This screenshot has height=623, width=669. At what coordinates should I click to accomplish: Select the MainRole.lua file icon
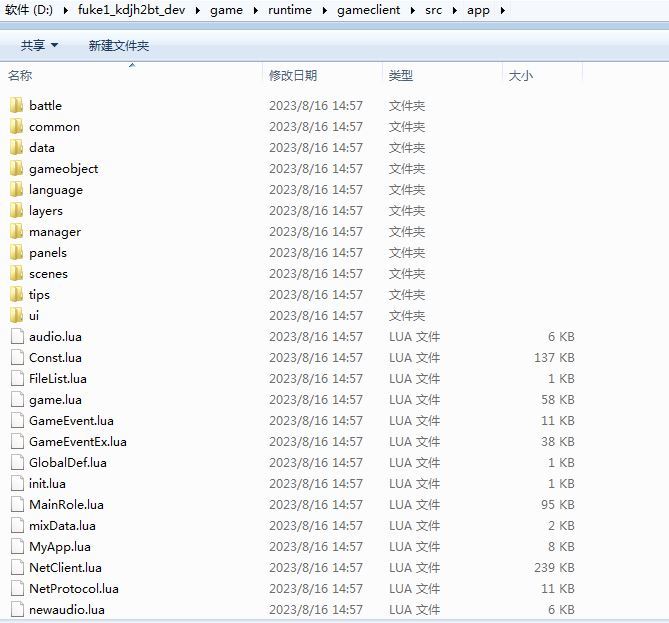tap(16, 504)
